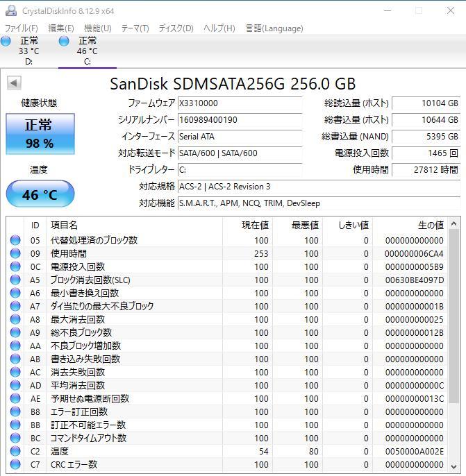Click the status icon of row A8

[15, 319]
